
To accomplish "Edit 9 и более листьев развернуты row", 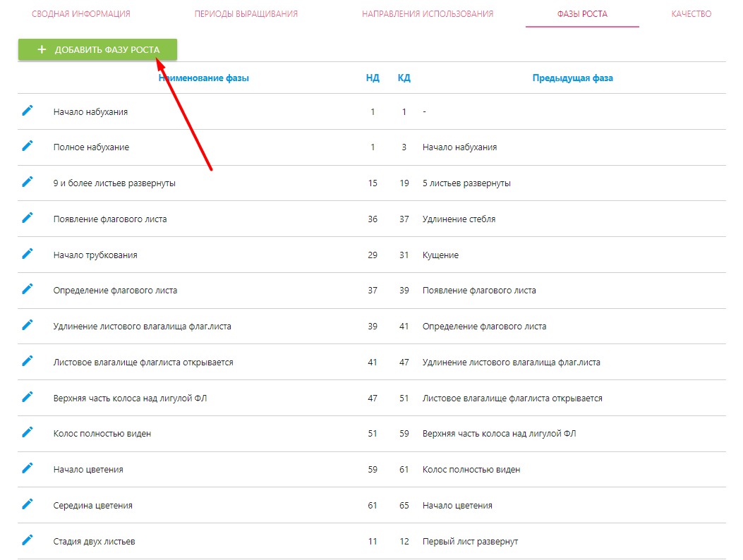I will (x=28, y=182).
